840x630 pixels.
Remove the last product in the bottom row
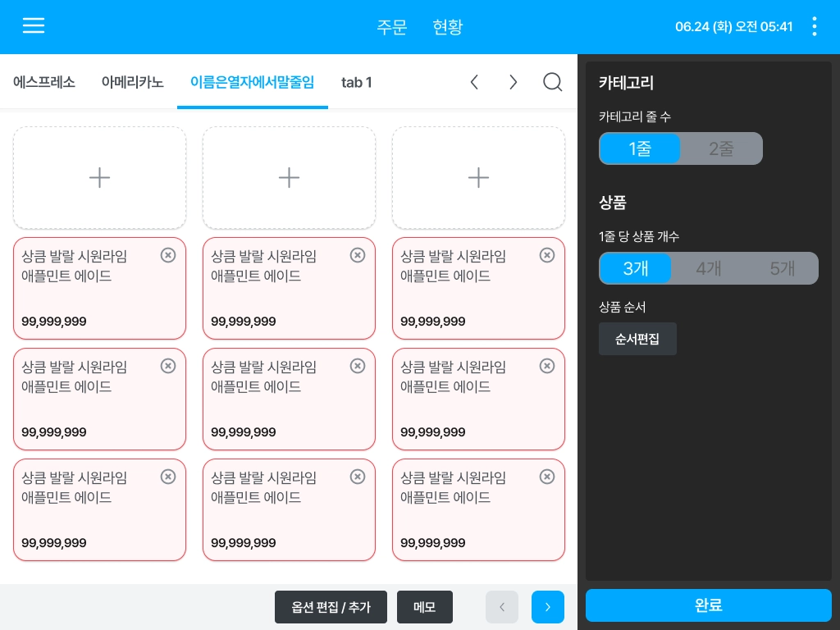547,477
